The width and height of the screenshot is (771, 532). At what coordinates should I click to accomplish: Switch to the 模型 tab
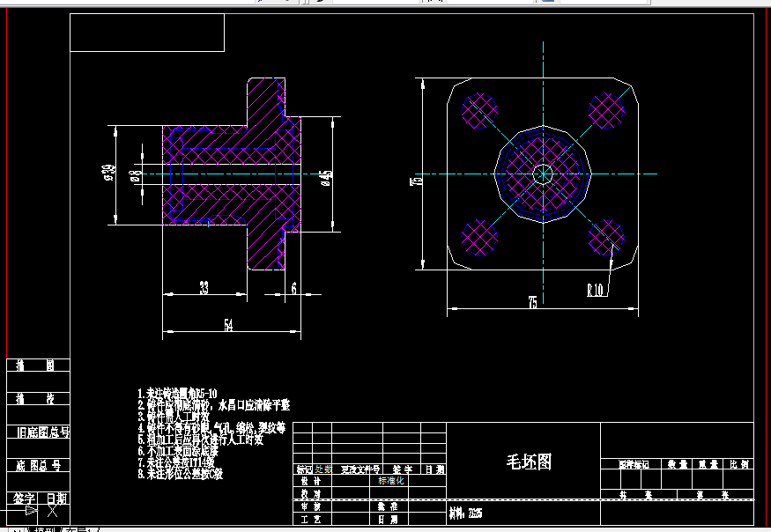point(44,530)
